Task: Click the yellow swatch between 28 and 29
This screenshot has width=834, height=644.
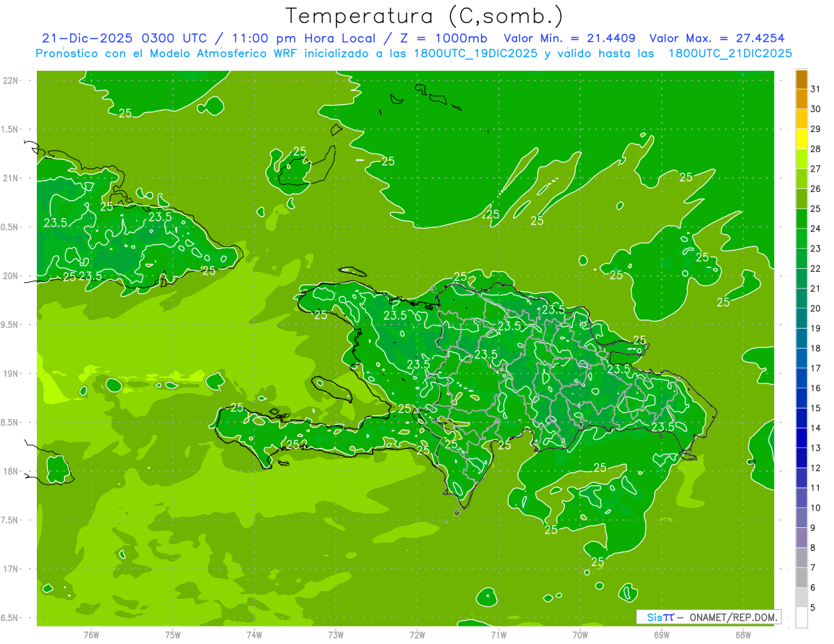Action: pyautogui.click(x=801, y=139)
